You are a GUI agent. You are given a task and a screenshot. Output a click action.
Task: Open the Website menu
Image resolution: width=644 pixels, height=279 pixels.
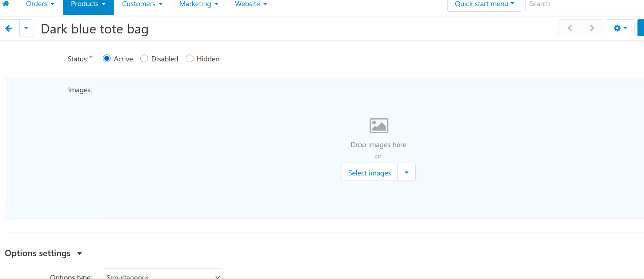point(251,4)
